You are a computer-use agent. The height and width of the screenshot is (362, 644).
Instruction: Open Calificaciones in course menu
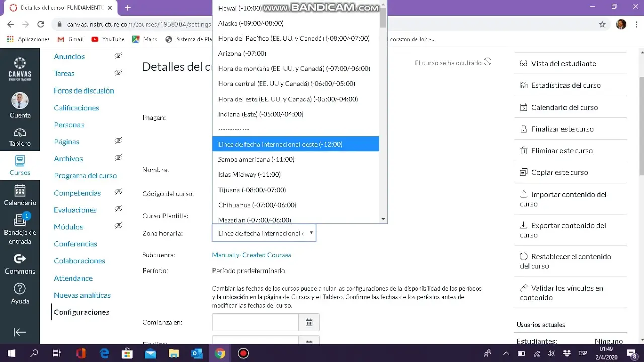click(76, 108)
